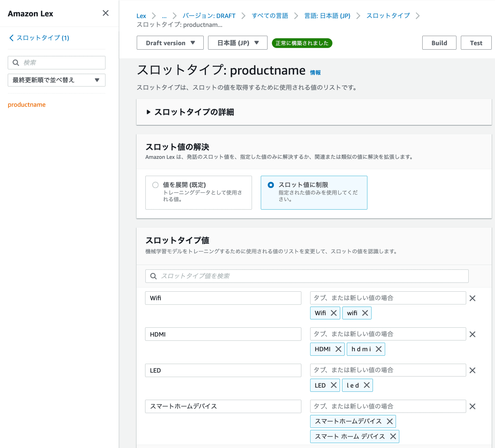Delete the Wifi slot value row
Viewport: 495px width, 448px height.
(x=472, y=298)
